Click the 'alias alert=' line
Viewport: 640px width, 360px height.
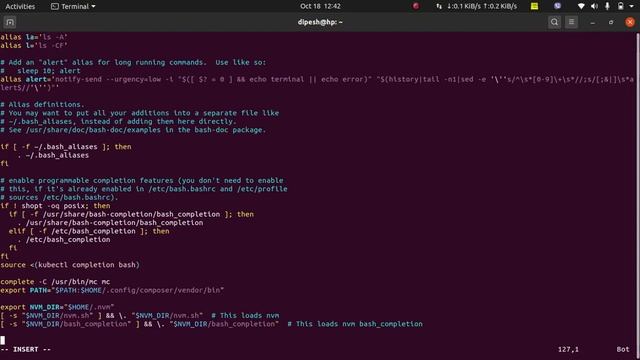(x=317, y=84)
